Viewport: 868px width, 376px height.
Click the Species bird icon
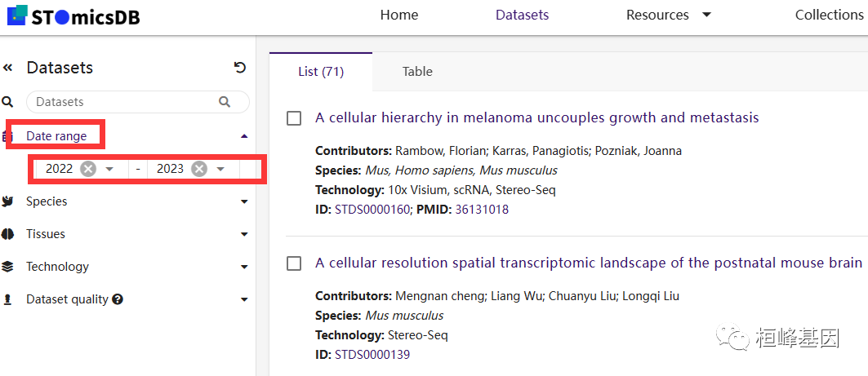click(x=8, y=201)
